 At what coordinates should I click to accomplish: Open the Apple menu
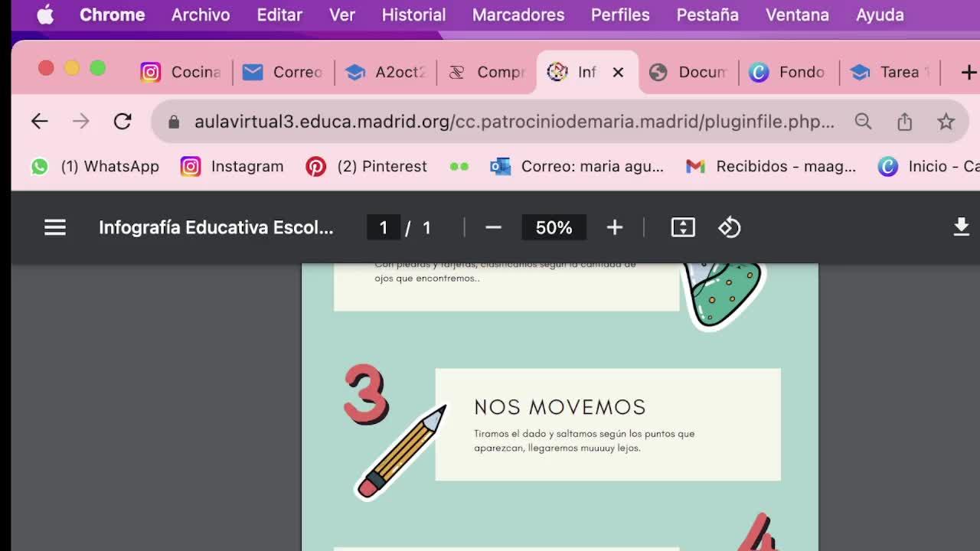pos(45,15)
